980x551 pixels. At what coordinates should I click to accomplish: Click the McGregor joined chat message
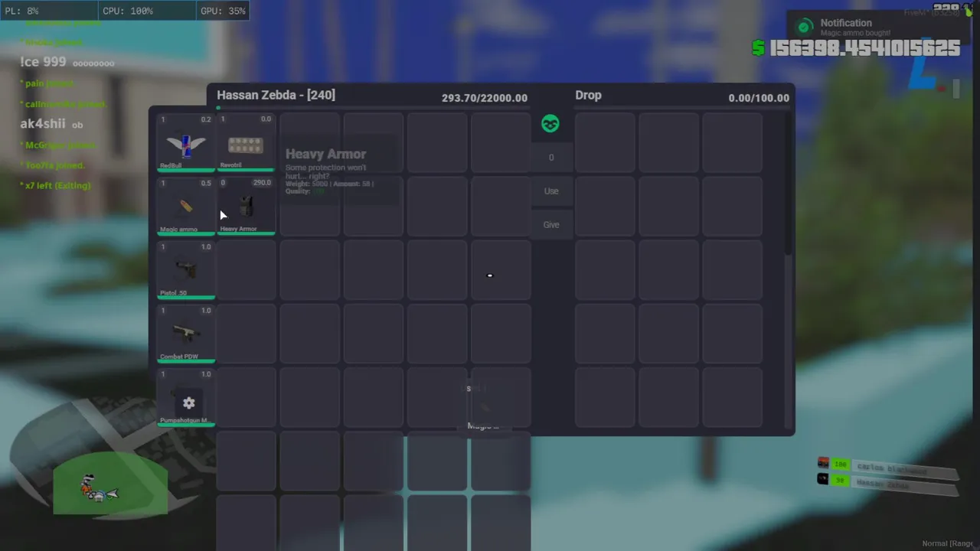(57, 145)
